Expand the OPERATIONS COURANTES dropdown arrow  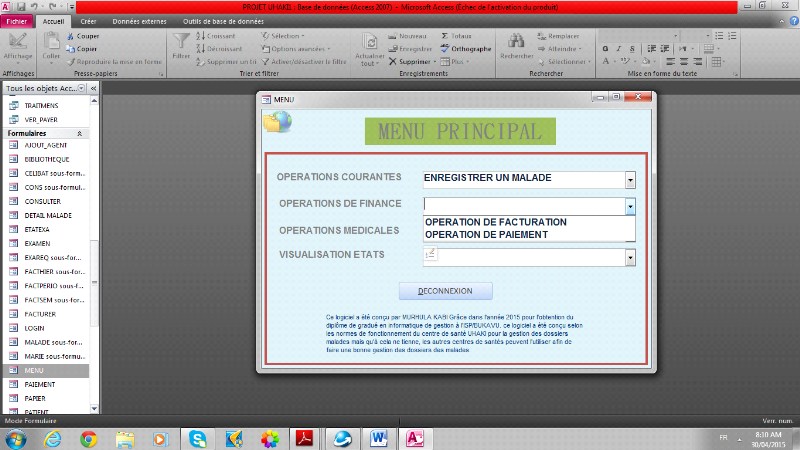tap(630, 180)
